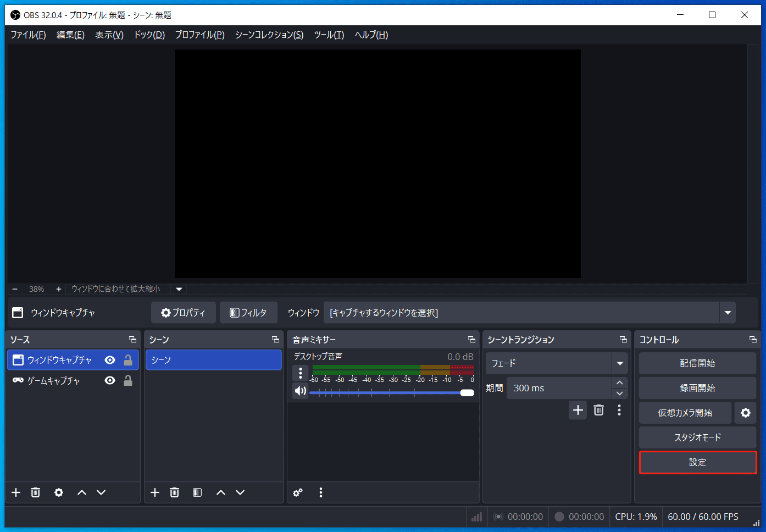Screen dimensions: 766x532
Task: Add a new source with the plus icon
Action: (x=16, y=492)
